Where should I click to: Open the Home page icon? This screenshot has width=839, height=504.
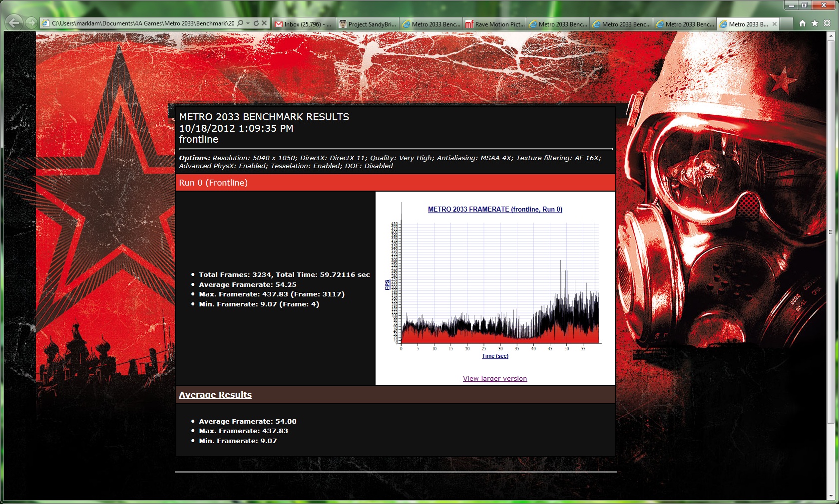tap(802, 23)
